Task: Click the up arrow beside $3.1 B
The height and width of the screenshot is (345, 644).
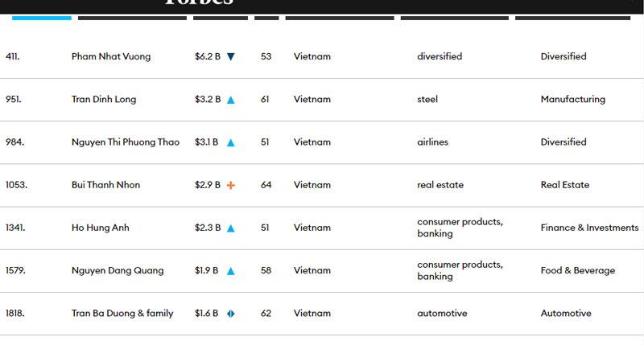Action: 231,142
